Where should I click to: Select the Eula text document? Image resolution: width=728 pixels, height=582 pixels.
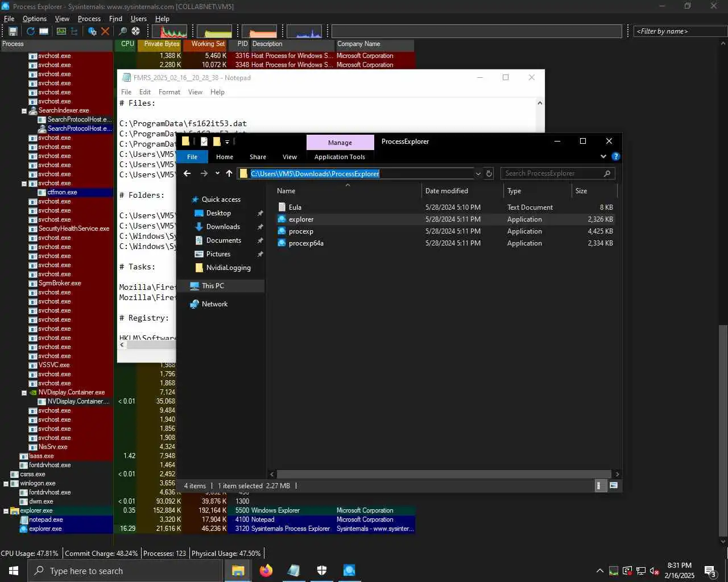coord(295,207)
